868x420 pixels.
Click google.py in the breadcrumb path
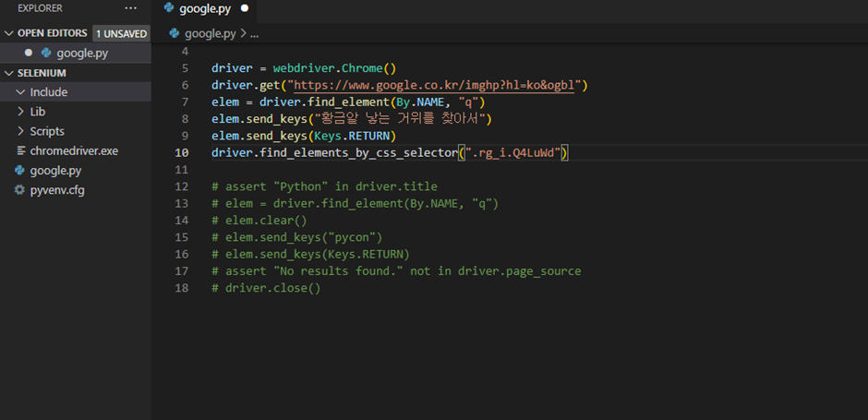(211, 33)
